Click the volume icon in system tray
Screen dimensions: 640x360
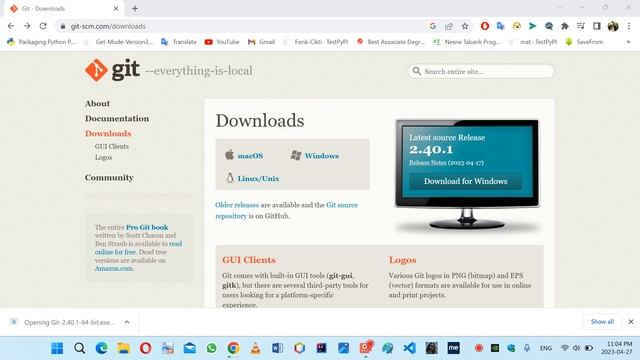576,348
